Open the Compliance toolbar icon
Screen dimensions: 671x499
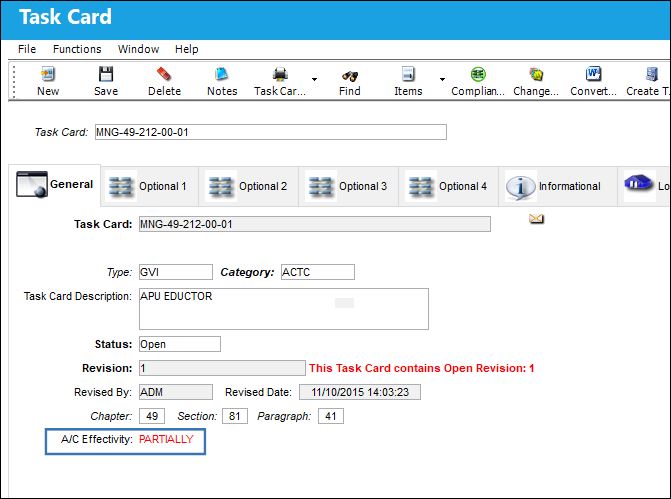(x=478, y=74)
